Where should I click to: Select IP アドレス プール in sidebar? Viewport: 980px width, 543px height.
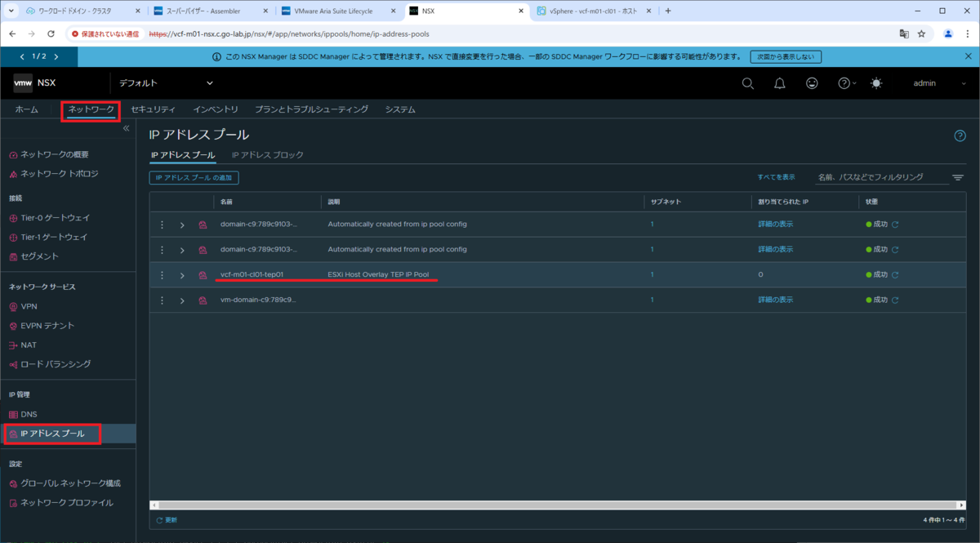(x=52, y=434)
